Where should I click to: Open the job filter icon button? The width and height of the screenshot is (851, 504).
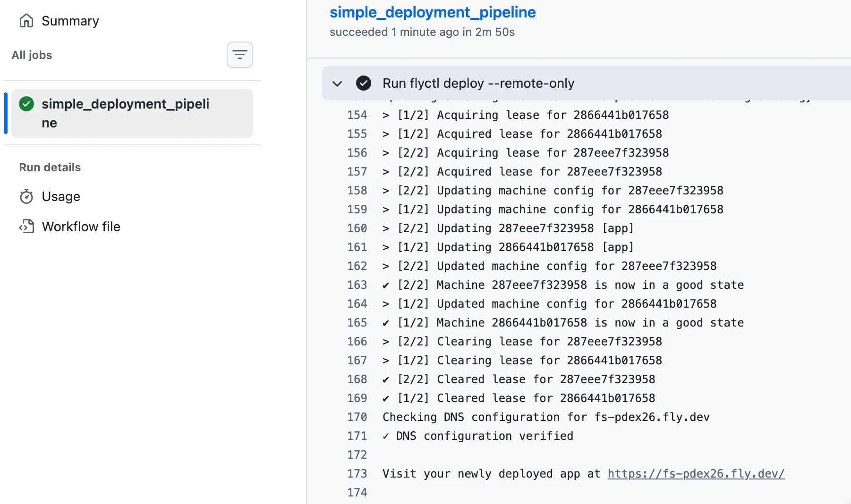[x=240, y=55]
